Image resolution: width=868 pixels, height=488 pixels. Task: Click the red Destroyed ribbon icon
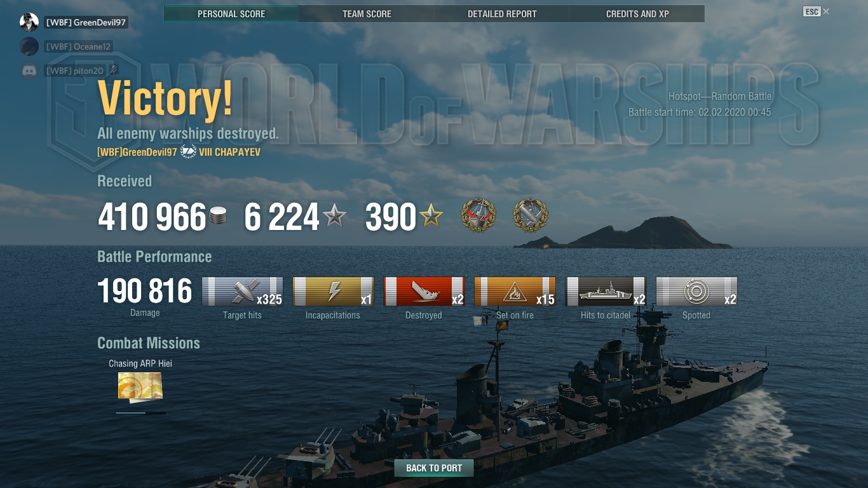pyautogui.click(x=424, y=292)
